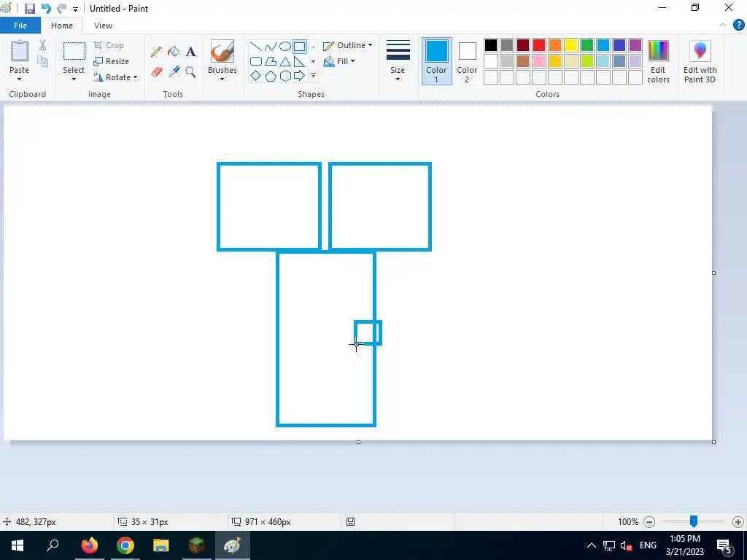Pick the yellow color swatch
Viewport: 747px width, 560px height.
(570, 45)
